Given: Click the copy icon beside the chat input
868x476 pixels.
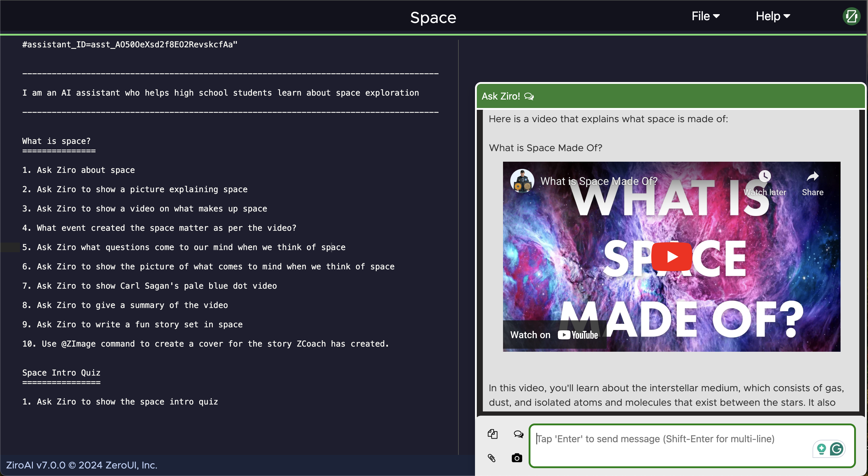Looking at the screenshot, I should (492, 434).
